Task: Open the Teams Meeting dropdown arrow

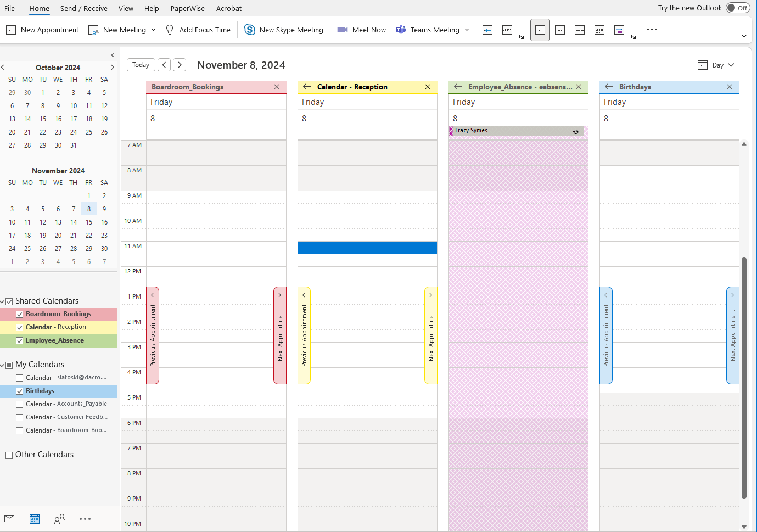Action: pos(467,30)
